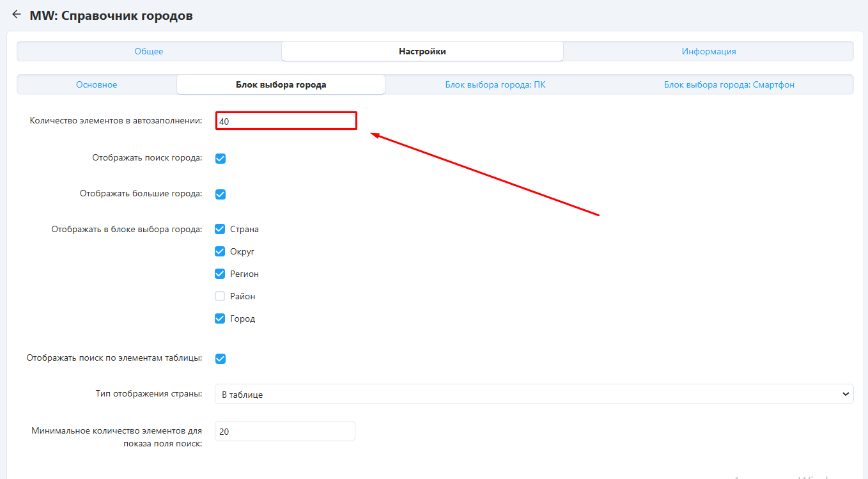Image resolution: width=868 pixels, height=479 pixels.
Task: Switch to the Общее tab
Action: 149,51
